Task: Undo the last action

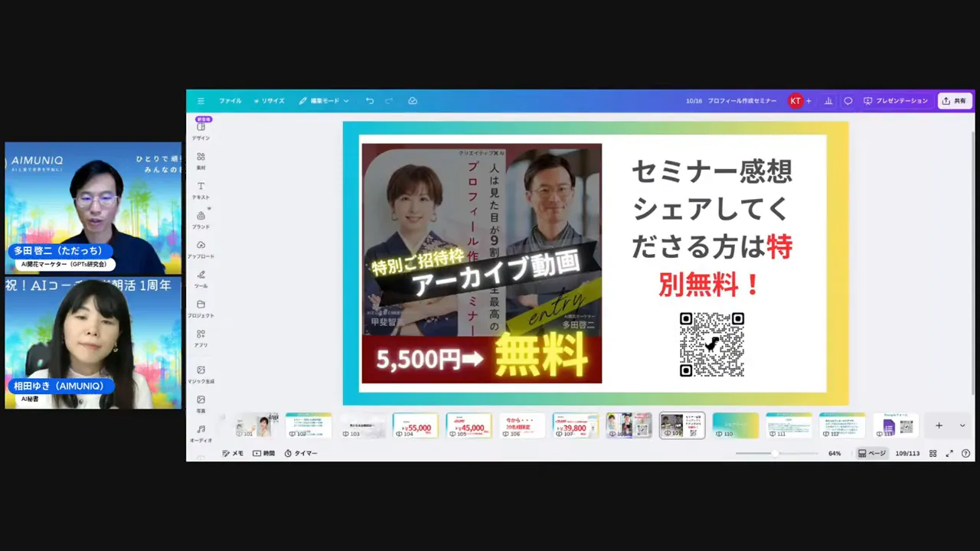Action: coord(370,101)
